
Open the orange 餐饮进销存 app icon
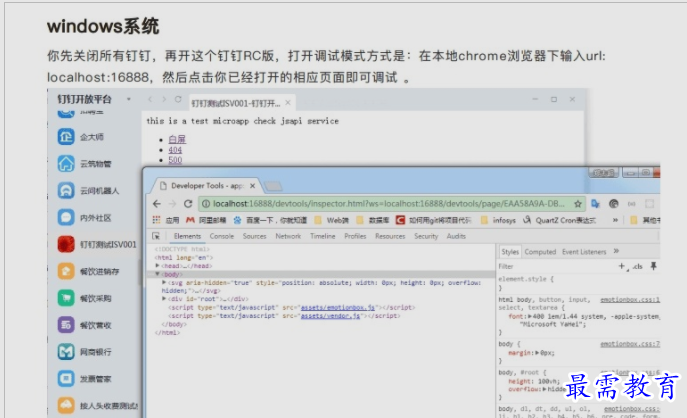[x=66, y=271]
